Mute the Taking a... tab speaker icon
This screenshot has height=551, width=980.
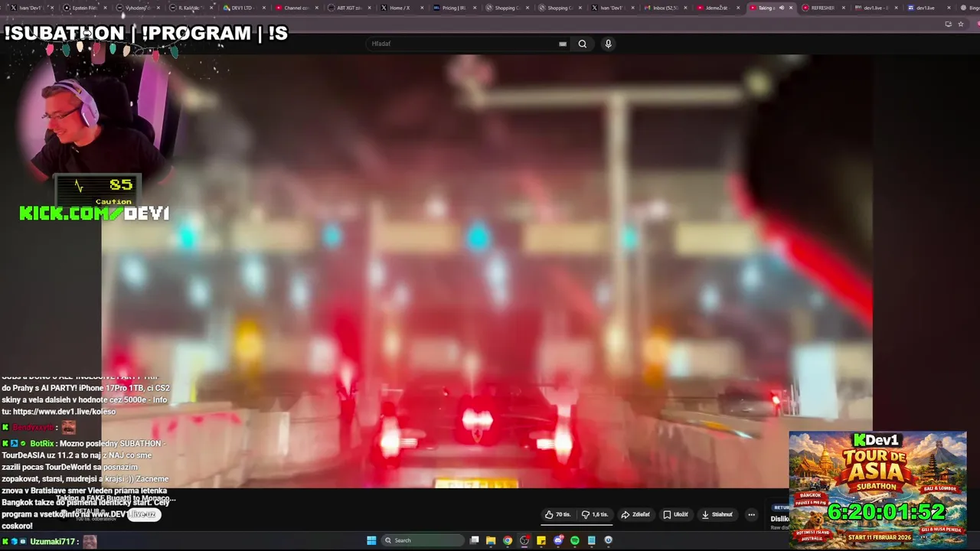[781, 8]
